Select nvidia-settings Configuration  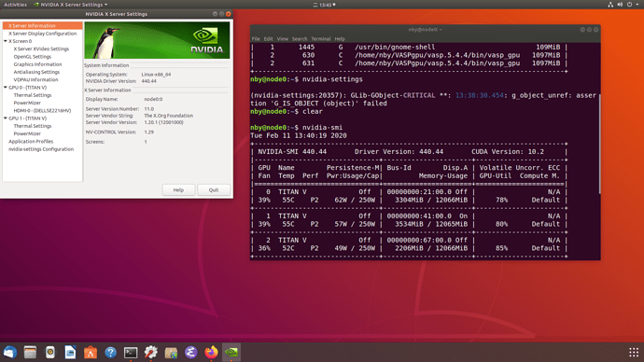(x=41, y=149)
